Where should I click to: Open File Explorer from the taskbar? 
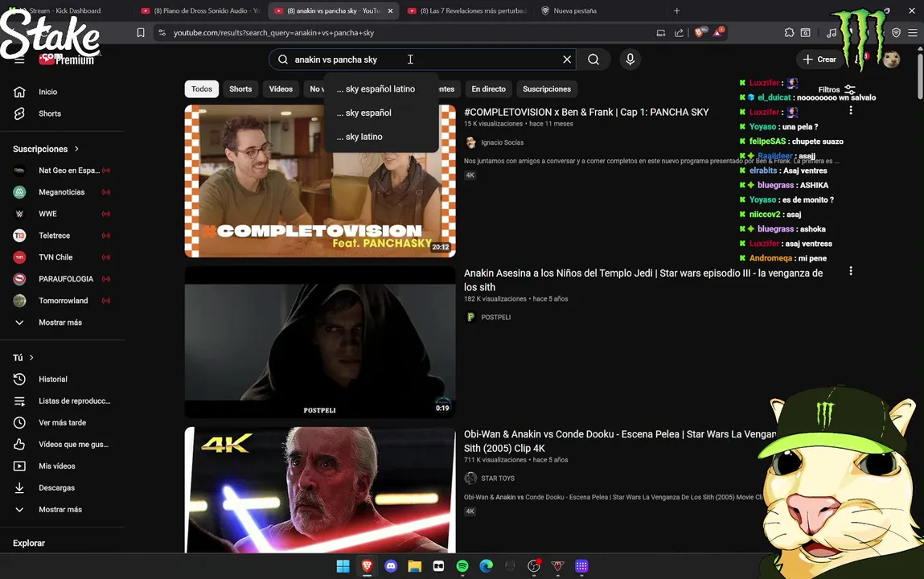click(415, 566)
